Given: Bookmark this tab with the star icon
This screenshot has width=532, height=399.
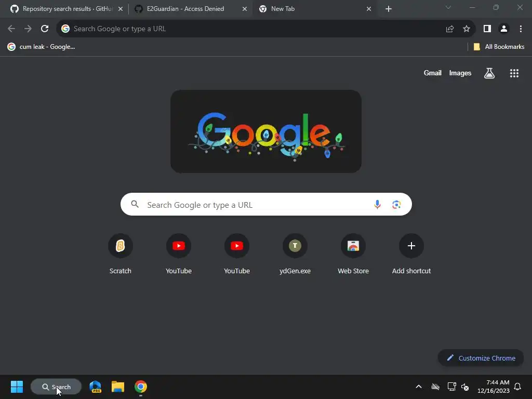Looking at the screenshot, I should (467, 29).
